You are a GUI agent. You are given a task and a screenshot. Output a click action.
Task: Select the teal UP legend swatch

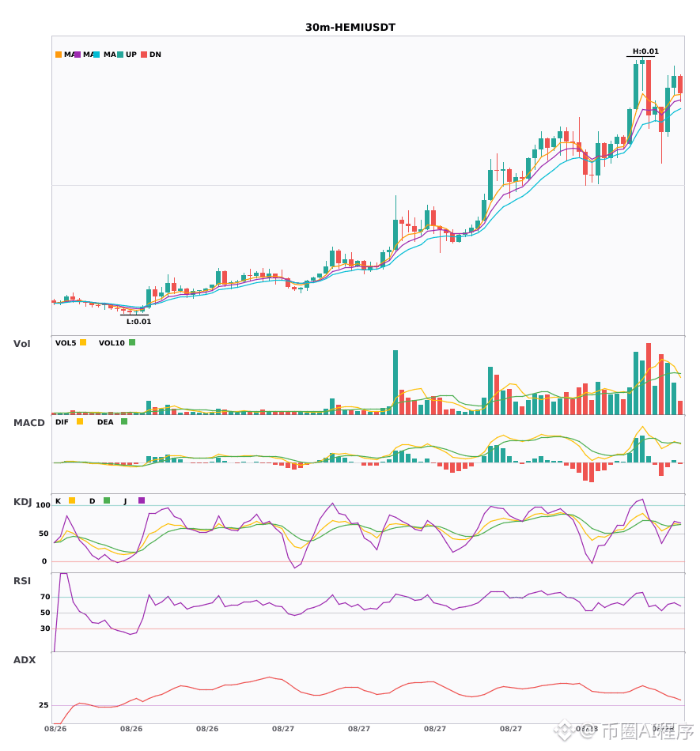pyautogui.click(x=120, y=55)
